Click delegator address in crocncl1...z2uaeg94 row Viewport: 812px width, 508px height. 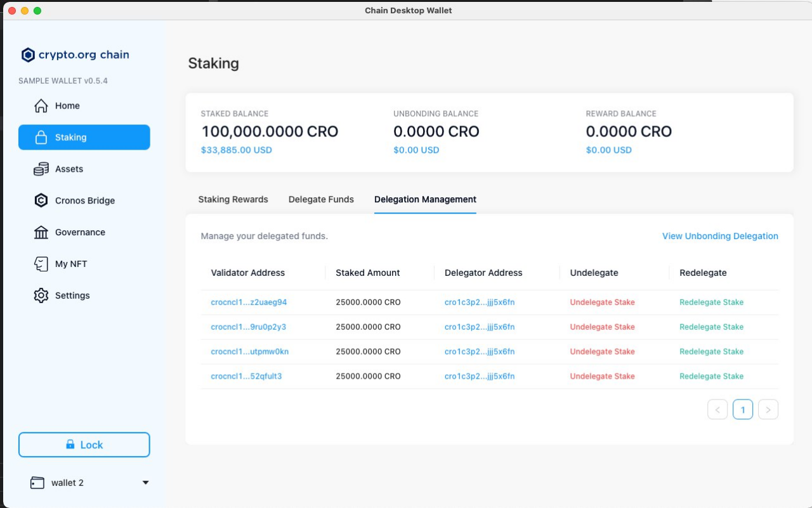pos(480,303)
